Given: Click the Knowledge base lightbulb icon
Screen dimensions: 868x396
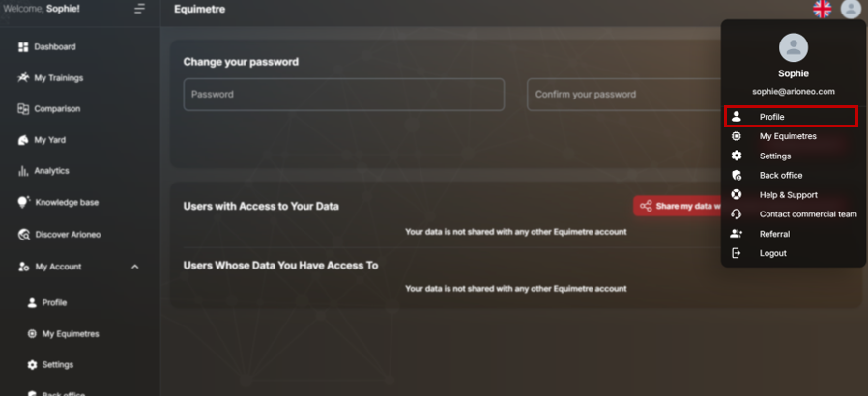Looking at the screenshot, I should [x=23, y=202].
